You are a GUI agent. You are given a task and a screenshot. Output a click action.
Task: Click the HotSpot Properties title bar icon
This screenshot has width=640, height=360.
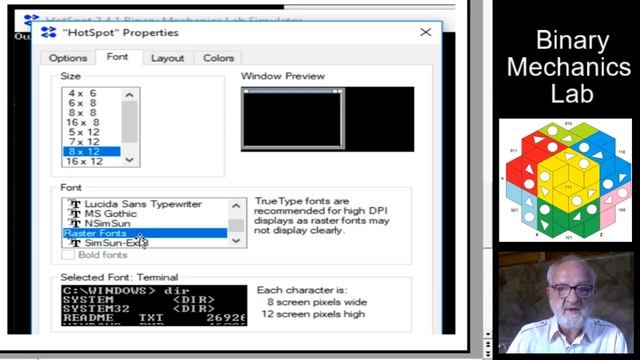click(49, 32)
